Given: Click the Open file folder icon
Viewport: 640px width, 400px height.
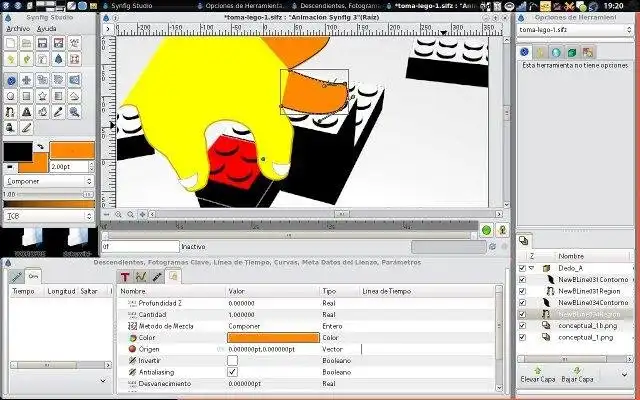Looking at the screenshot, I should click(x=27, y=43).
